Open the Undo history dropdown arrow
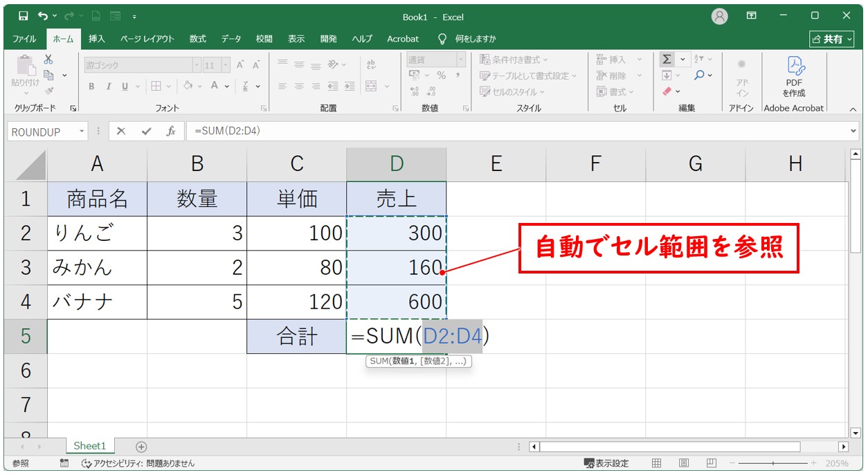The height and width of the screenshot is (475, 868). tap(53, 16)
